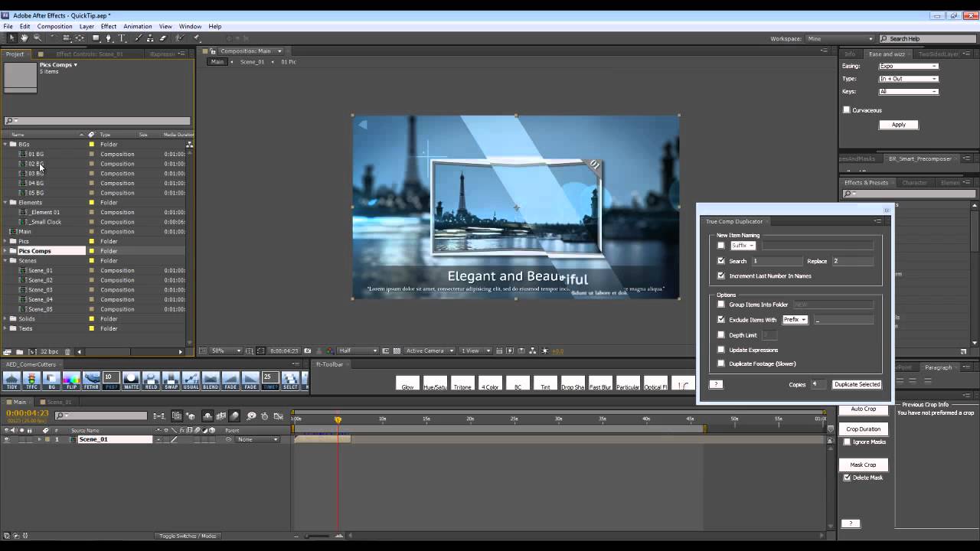Uncheck Exclude Items With option
This screenshot has height=551, width=980.
[720, 320]
